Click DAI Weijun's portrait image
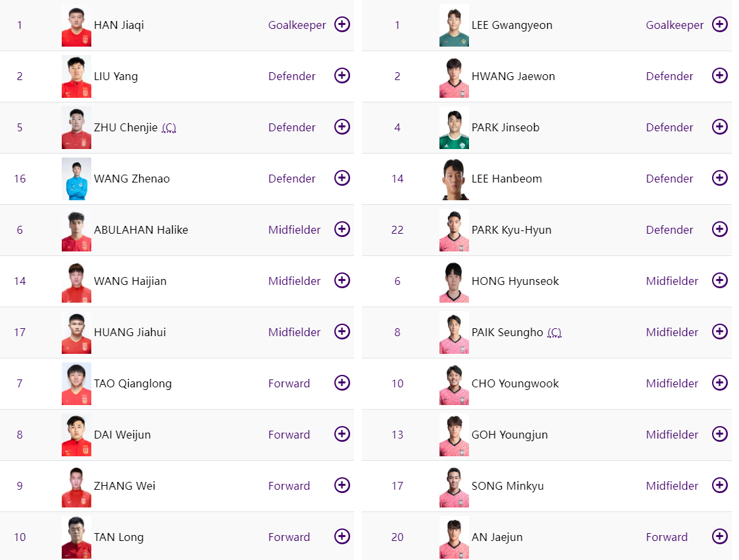739x560 pixels. [x=76, y=434]
